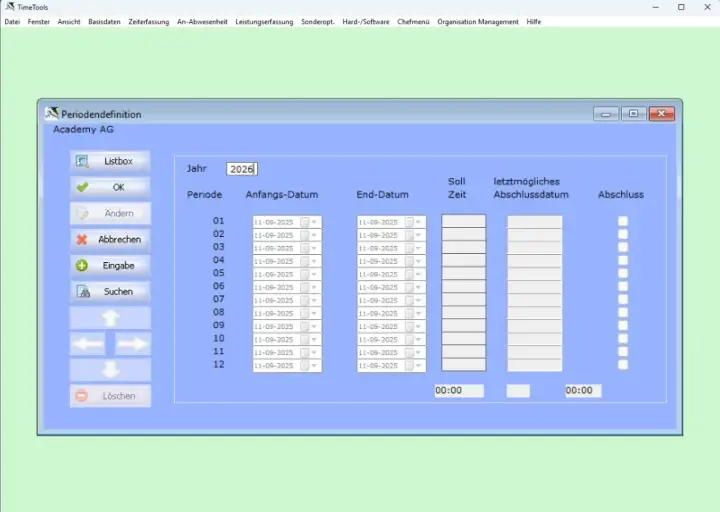The height and width of the screenshot is (512, 720).
Task: Click the TimeTools icon in Periodendefinition title
Action: (x=52, y=113)
